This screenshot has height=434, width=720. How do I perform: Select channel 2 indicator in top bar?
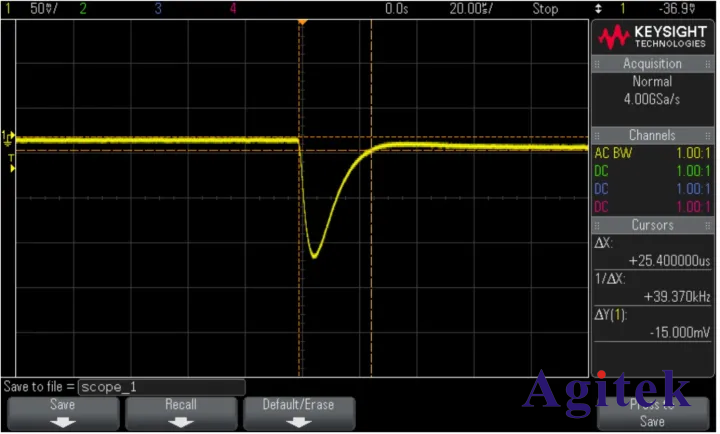[x=82, y=8]
